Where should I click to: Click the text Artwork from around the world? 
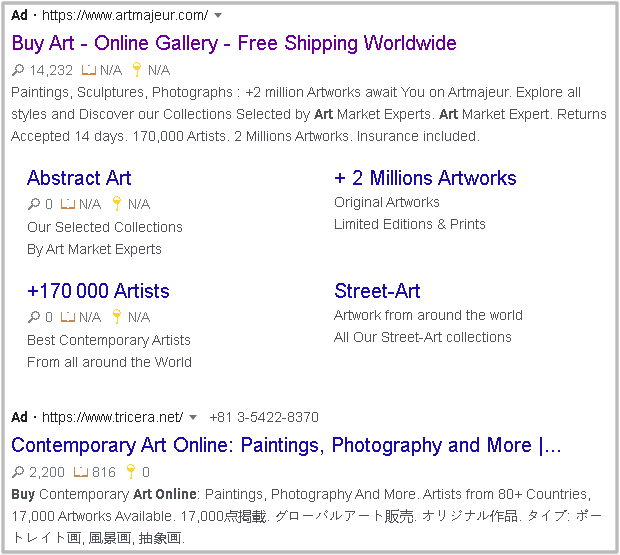click(428, 315)
